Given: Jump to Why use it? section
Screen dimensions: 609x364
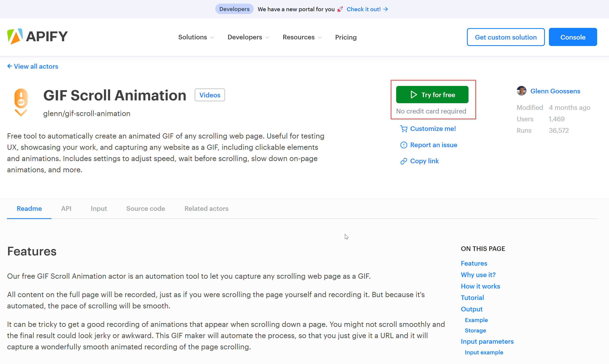Looking at the screenshot, I should tap(478, 275).
